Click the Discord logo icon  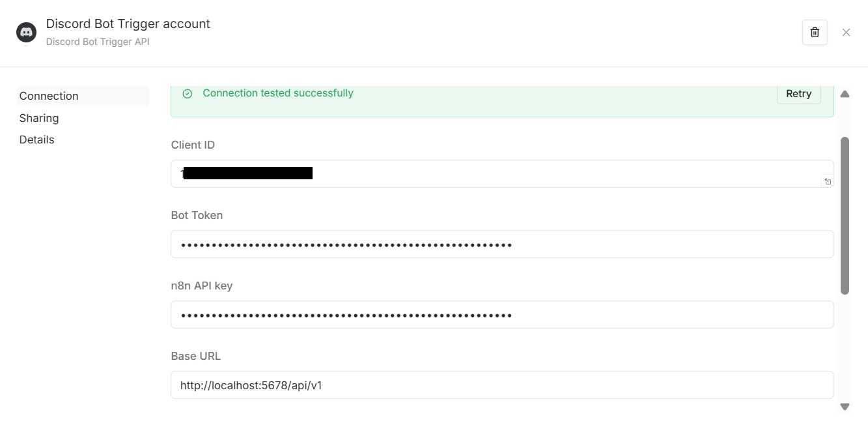click(x=26, y=32)
